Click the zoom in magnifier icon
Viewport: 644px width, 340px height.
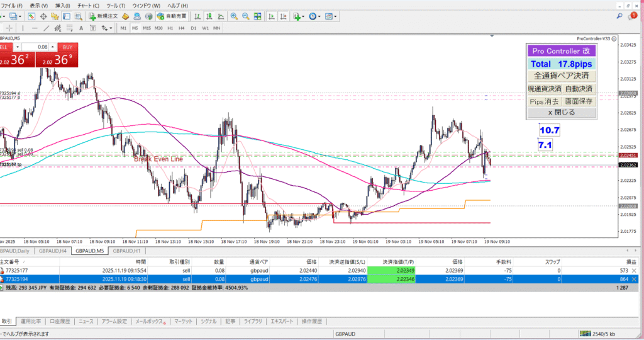234,16
